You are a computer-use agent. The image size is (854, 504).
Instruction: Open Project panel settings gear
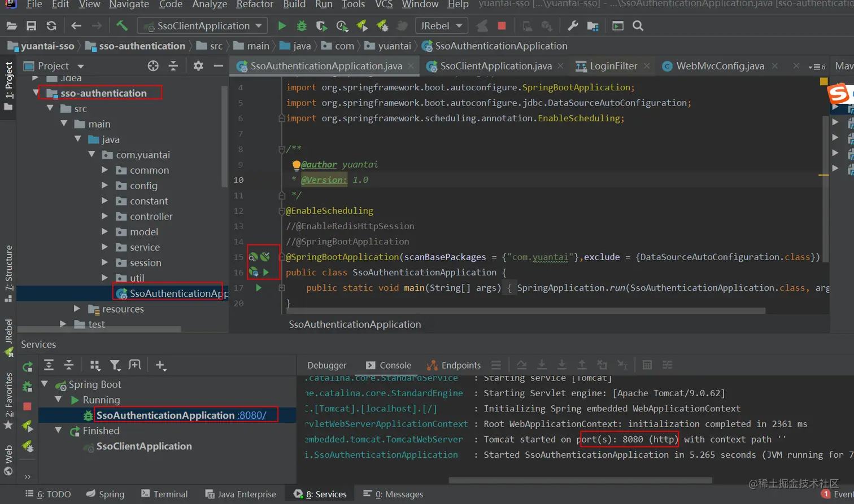198,66
